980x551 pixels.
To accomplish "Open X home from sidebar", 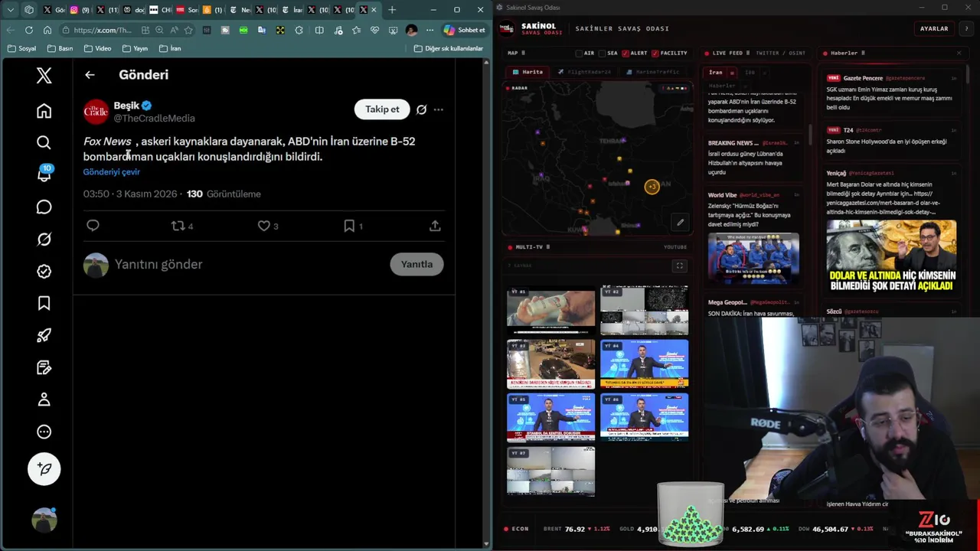I will click(x=44, y=111).
